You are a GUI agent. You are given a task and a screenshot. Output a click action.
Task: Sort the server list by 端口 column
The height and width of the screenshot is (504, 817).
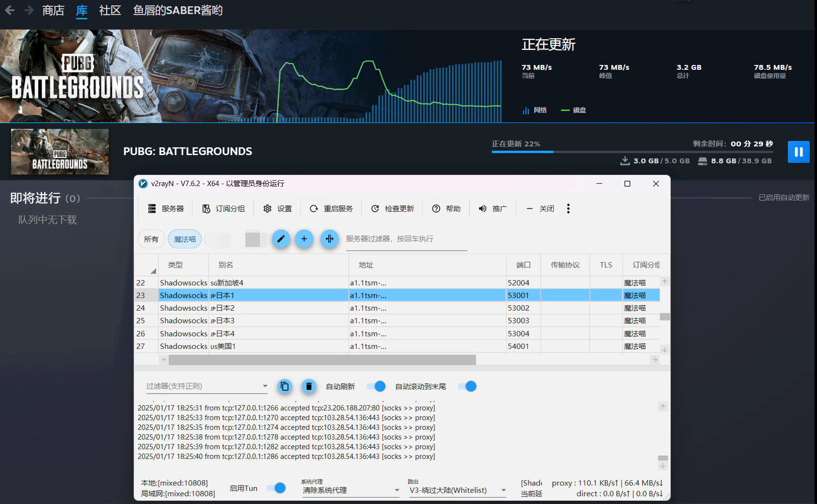[x=523, y=265]
